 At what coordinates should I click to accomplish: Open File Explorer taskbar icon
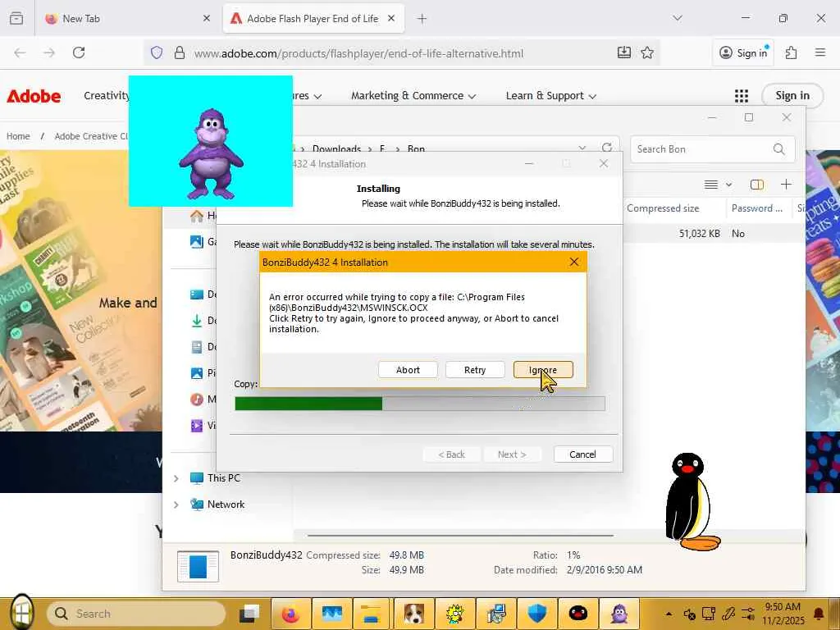point(370,614)
